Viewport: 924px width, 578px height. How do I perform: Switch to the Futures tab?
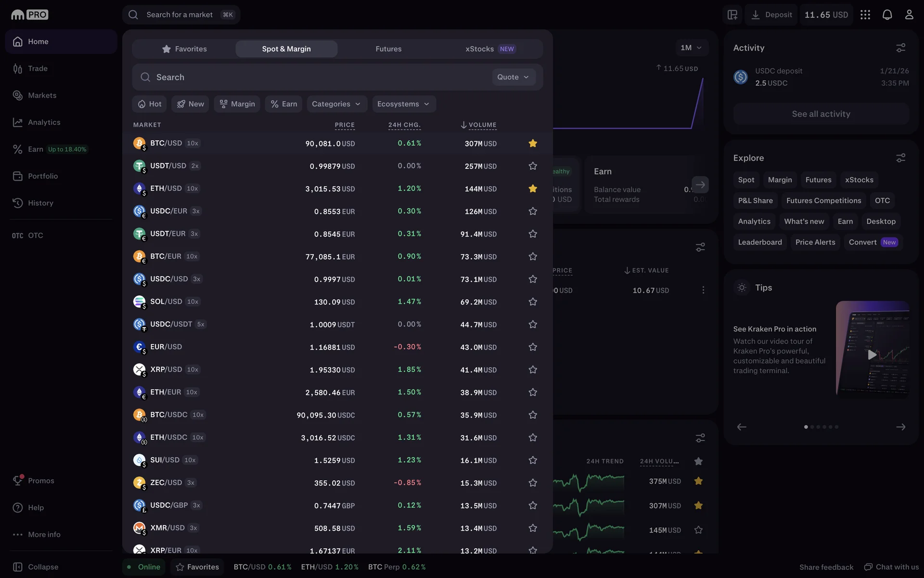(x=388, y=49)
